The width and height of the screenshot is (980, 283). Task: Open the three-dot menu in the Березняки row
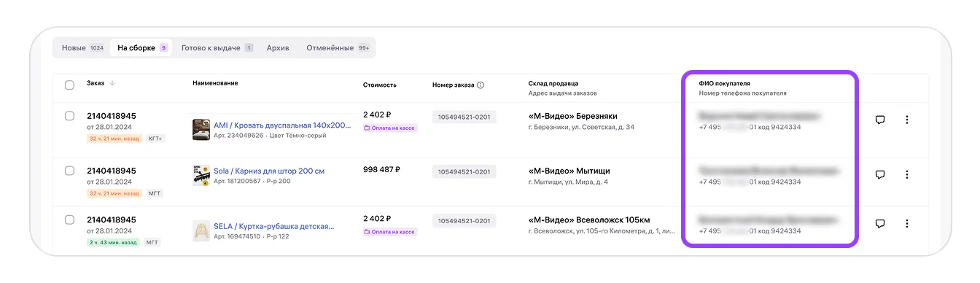point(907,120)
